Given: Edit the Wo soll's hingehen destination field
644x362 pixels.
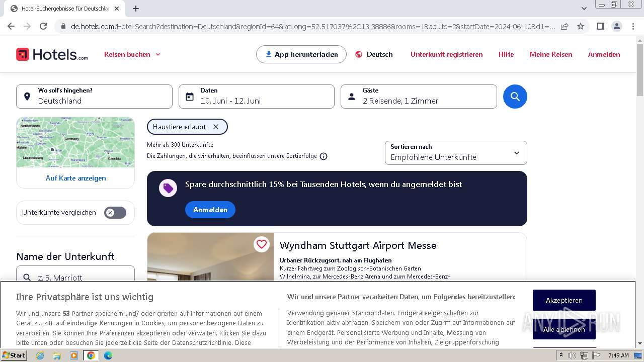Looking at the screenshot, I should (94, 97).
